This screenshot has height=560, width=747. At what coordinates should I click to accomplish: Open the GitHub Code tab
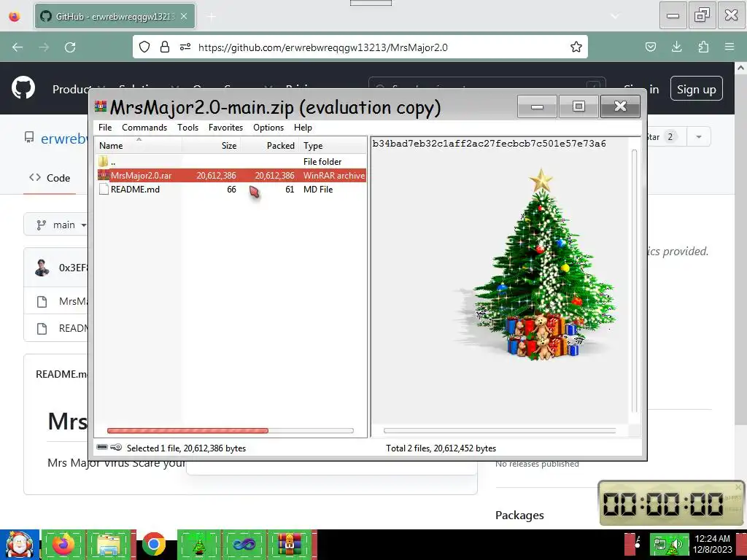50,178
